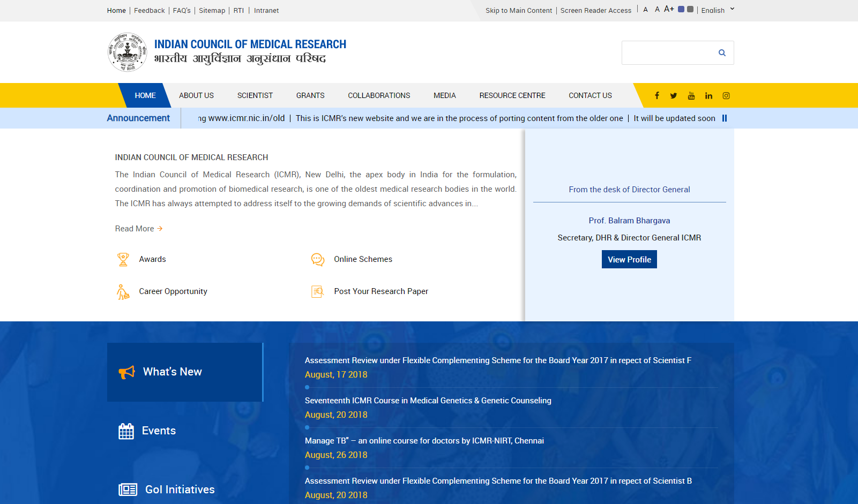
Task: Open the RTI link
Action: [x=238, y=10]
